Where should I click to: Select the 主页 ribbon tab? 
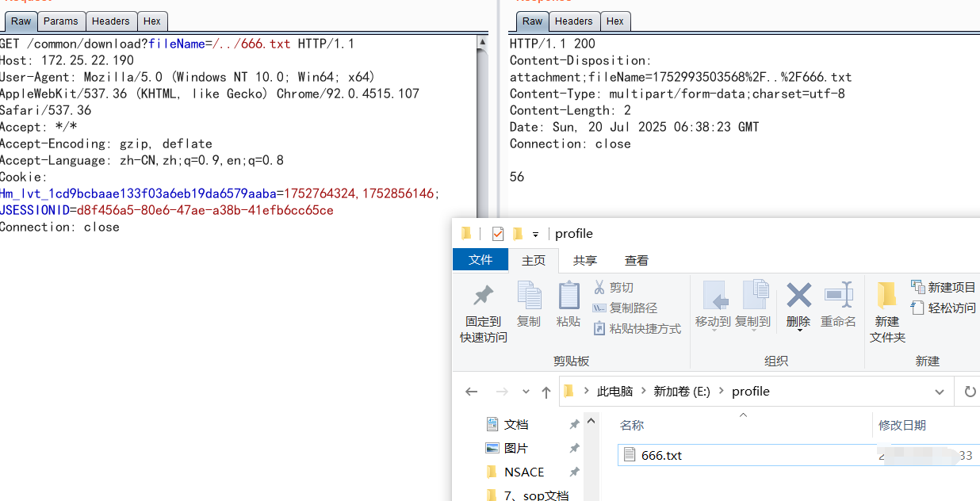(x=534, y=260)
